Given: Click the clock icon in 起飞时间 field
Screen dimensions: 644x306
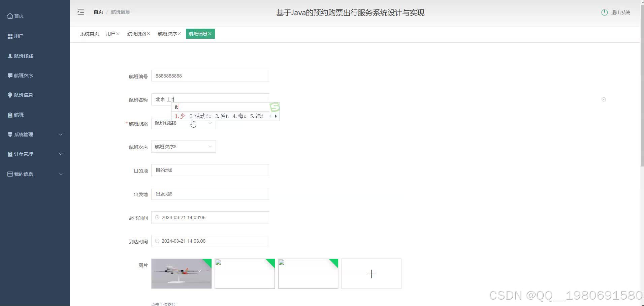Looking at the screenshot, I should [157, 217].
